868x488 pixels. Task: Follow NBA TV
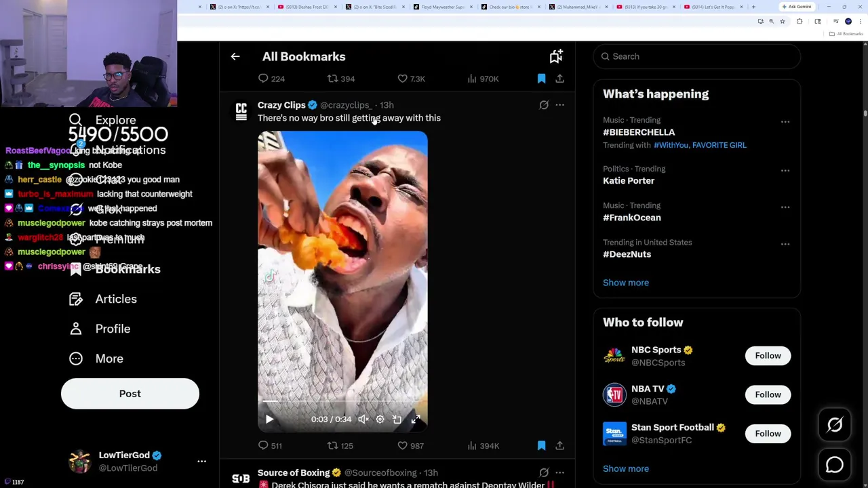tap(768, 394)
